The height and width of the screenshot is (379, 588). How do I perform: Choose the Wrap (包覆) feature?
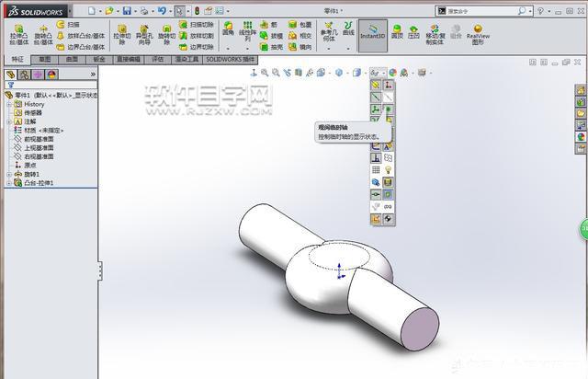point(300,25)
